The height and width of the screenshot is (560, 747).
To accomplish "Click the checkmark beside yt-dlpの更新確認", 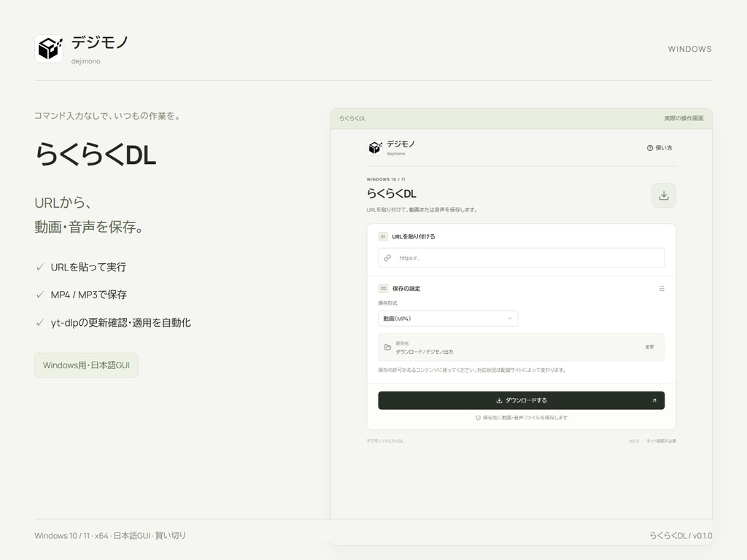I will tap(40, 323).
